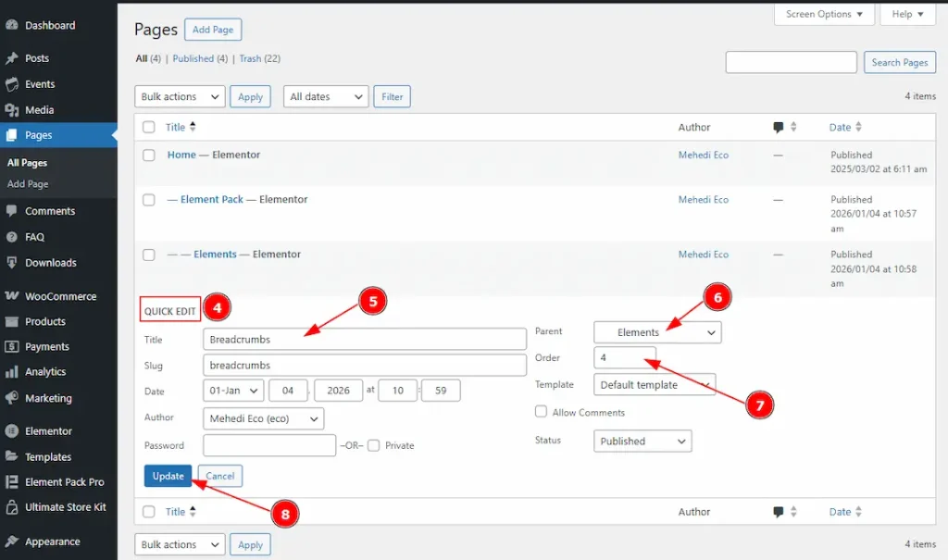
Task: Click the bottom Apply button
Action: click(250, 545)
